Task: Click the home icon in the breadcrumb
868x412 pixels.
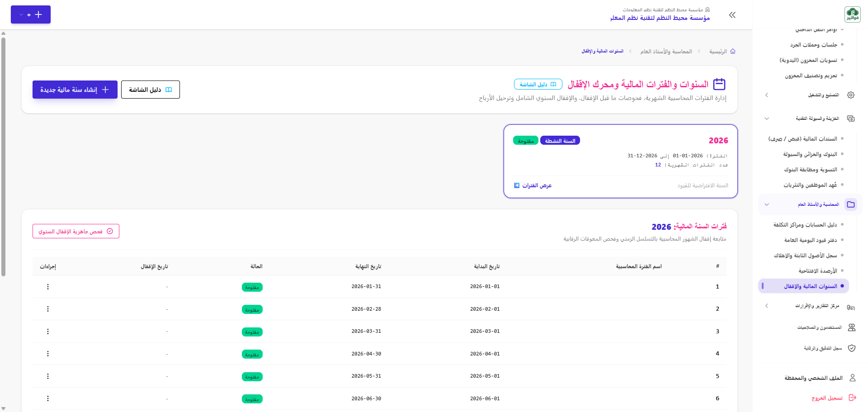Action: click(733, 52)
